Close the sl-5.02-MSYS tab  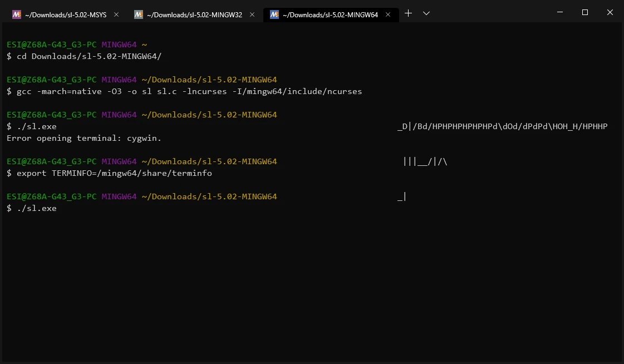[x=116, y=14]
